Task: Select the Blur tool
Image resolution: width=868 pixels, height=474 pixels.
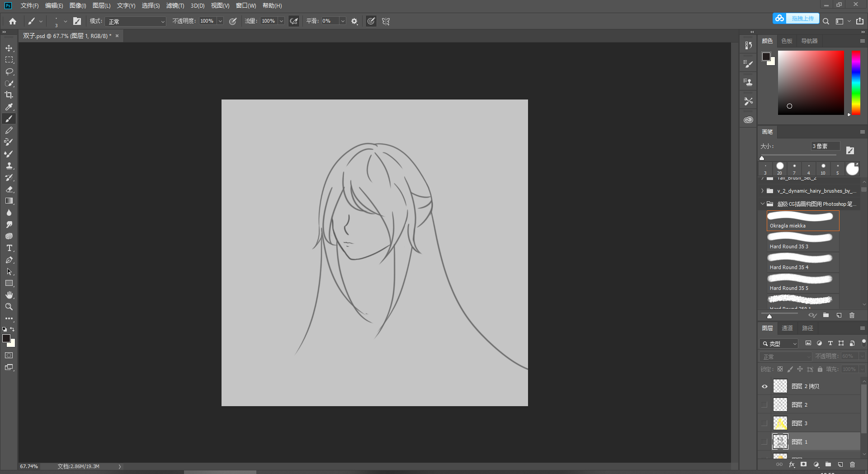Action: [9, 213]
